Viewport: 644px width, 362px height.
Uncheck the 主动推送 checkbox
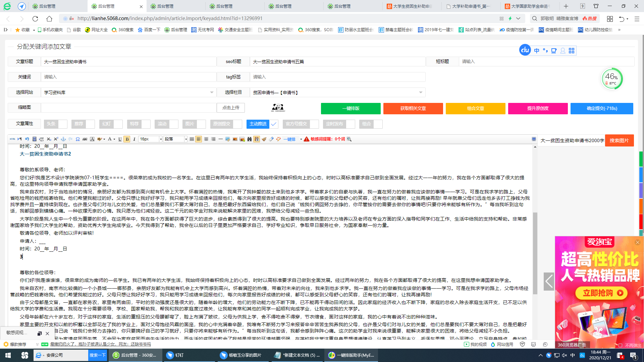tap(274, 124)
